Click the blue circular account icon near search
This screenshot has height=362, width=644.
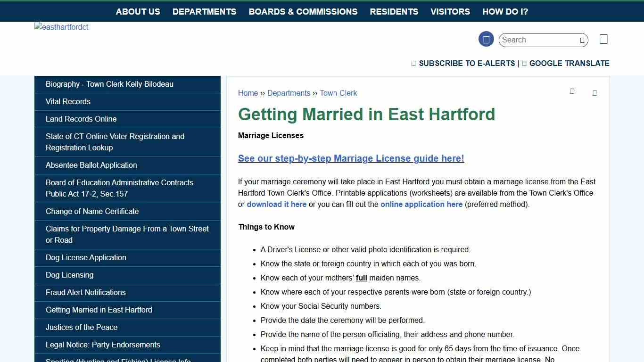[x=486, y=39]
